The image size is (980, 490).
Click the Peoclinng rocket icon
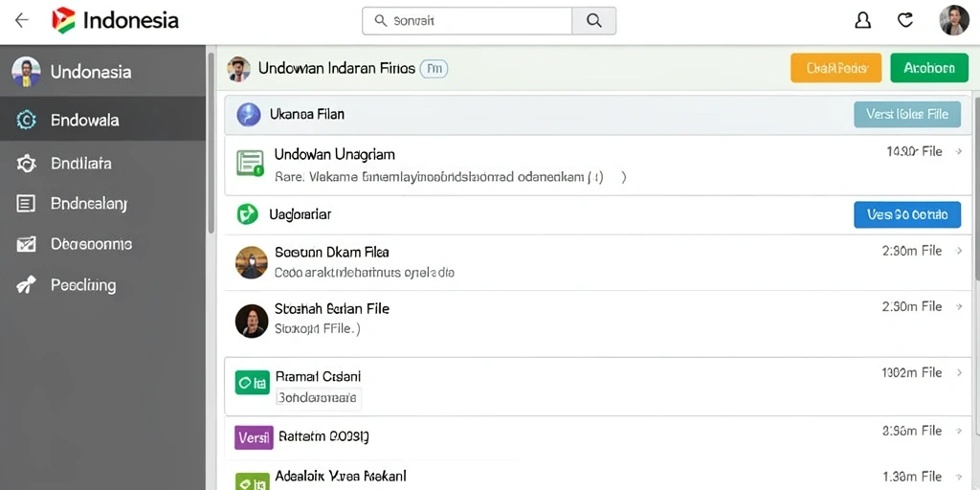tap(26, 285)
